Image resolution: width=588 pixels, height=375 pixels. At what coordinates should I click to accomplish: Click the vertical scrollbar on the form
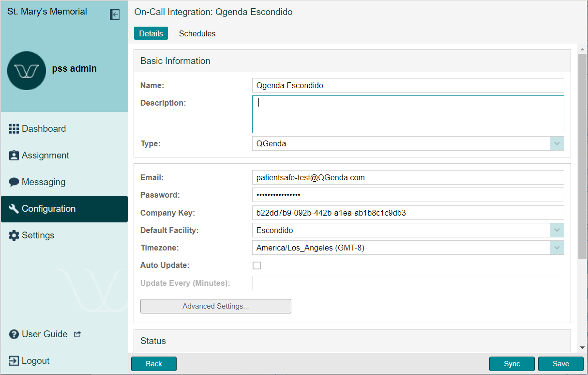coord(583,155)
